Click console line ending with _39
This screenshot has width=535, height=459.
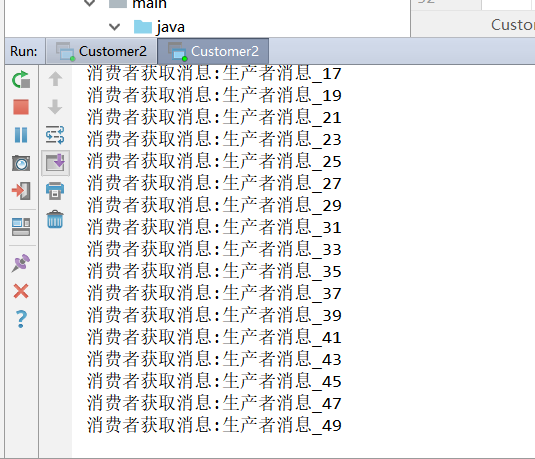pos(214,315)
